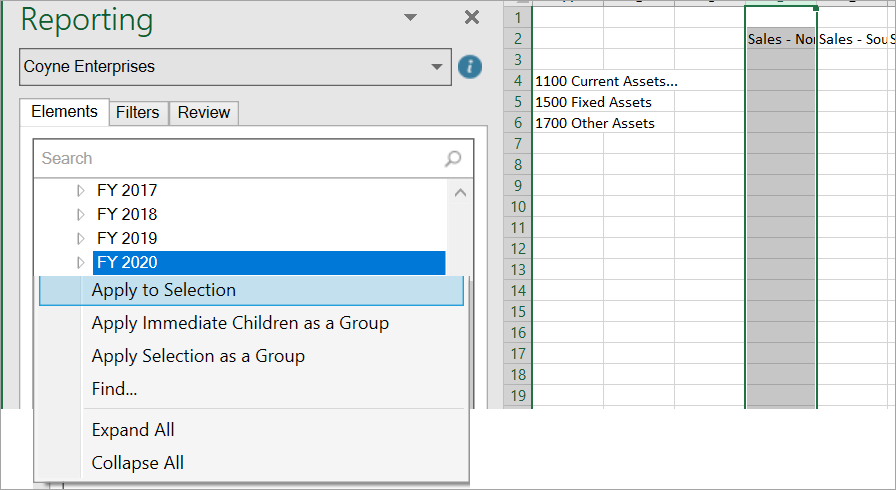Choose Apply Immediate Children as a Group
The width and height of the screenshot is (896, 490).
point(251,323)
